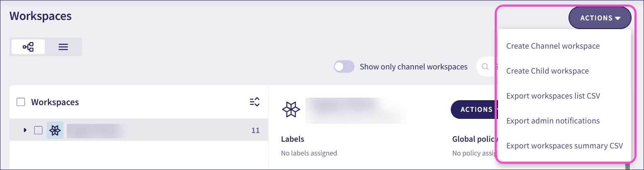Check the blurred workspace row checkbox
The width and height of the screenshot is (644, 170).
click(x=38, y=130)
